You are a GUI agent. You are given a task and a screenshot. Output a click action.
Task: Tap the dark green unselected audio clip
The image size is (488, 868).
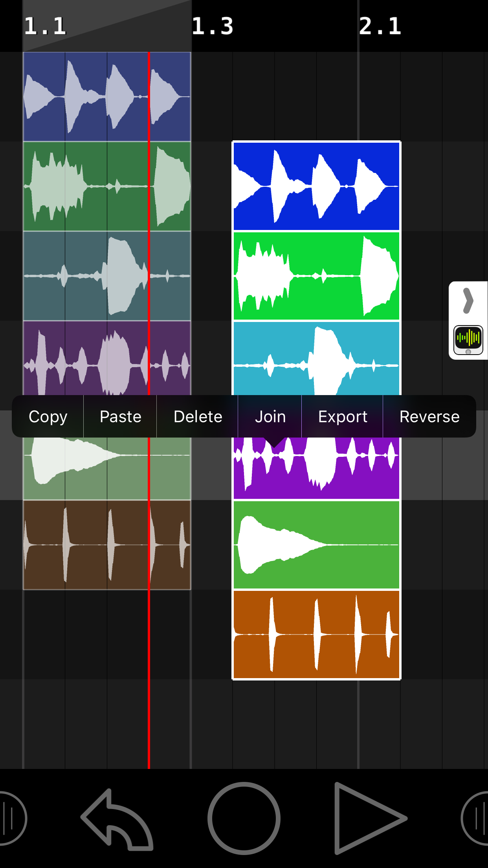(107, 186)
